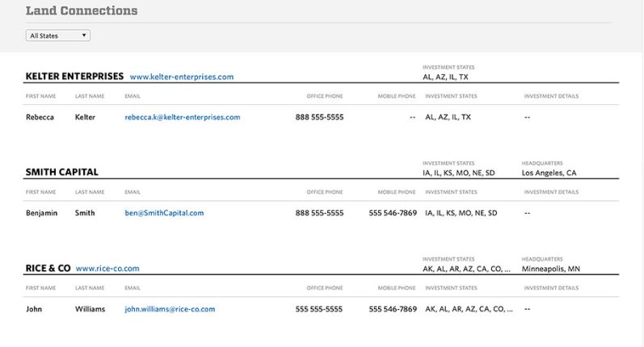Viewport: 644px width, 347px height.
Task: Open www.kelter-enterprises.com website link
Action: 181,77
